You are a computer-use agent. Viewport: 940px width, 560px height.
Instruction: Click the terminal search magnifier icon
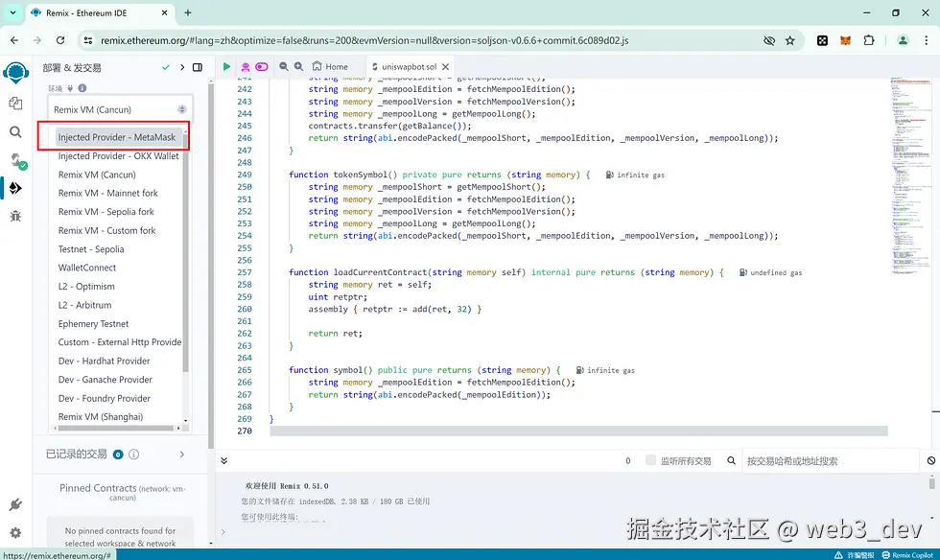(731, 460)
